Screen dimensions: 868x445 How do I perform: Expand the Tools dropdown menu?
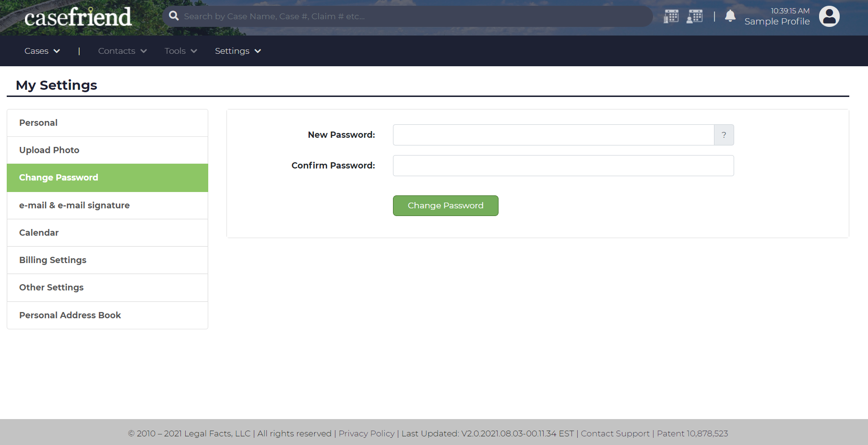tap(180, 51)
